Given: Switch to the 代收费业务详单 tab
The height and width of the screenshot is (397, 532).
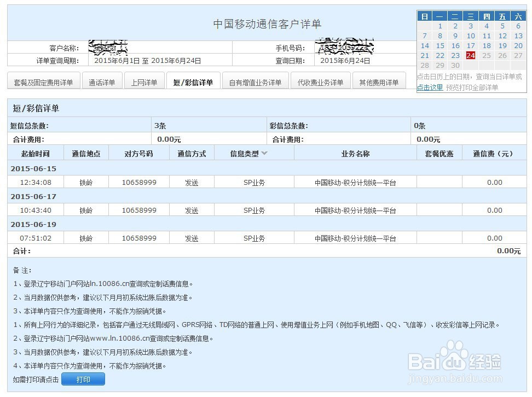Looking at the screenshot, I should point(321,81).
